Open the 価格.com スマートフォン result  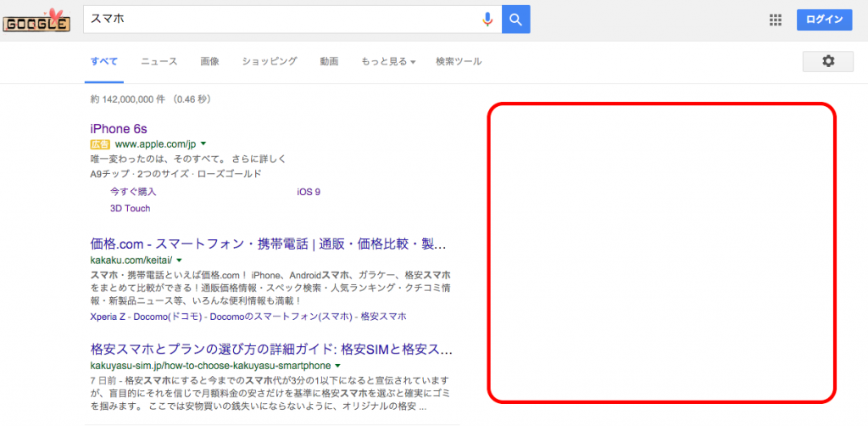click(268, 244)
